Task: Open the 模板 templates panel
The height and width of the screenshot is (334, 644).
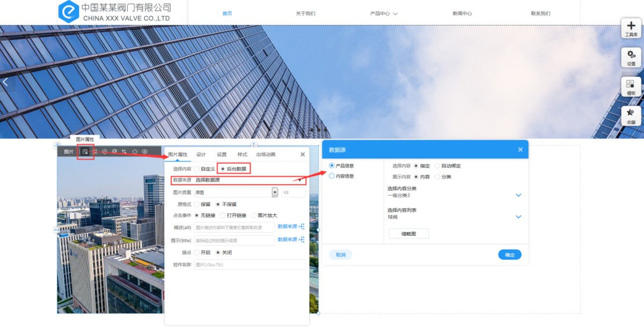Action: coord(631,86)
